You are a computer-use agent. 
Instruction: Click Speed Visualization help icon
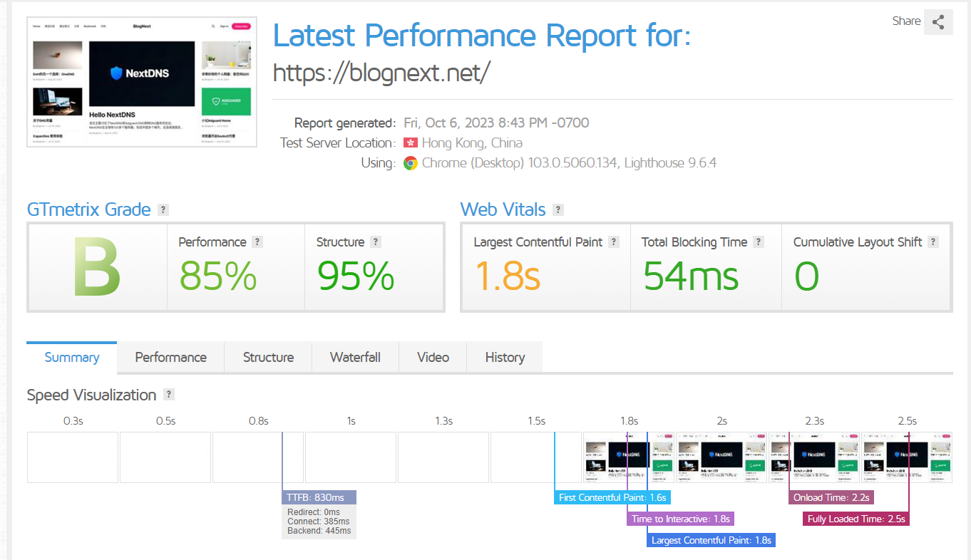[169, 395]
